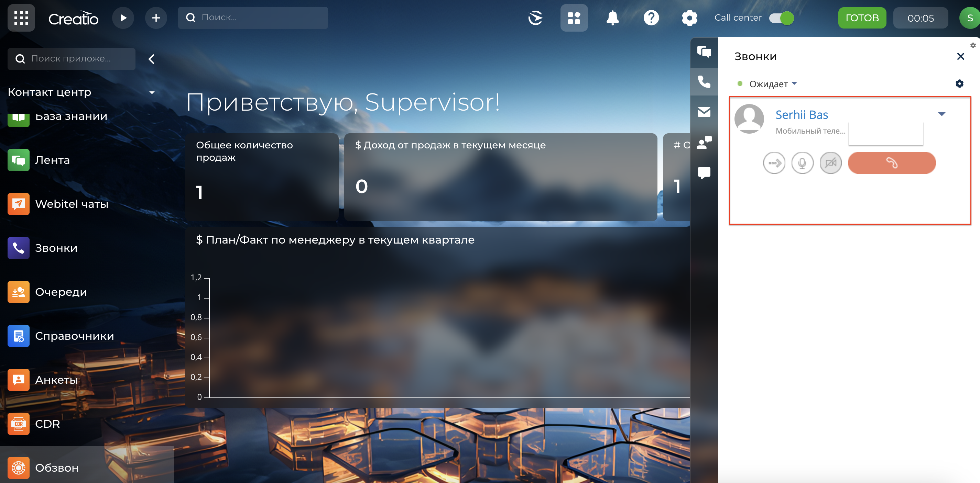Click the 00:05 timer

920,18
